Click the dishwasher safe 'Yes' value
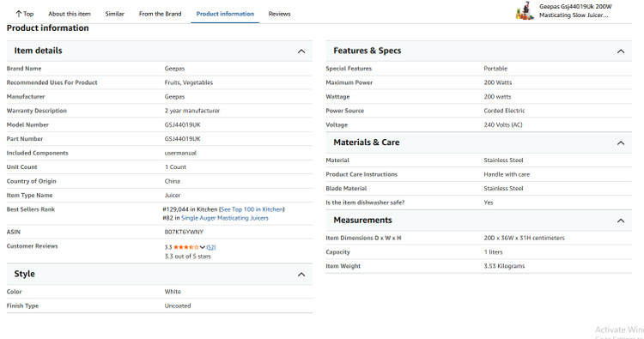This screenshot has height=339, width=644. [x=489, y=203]
